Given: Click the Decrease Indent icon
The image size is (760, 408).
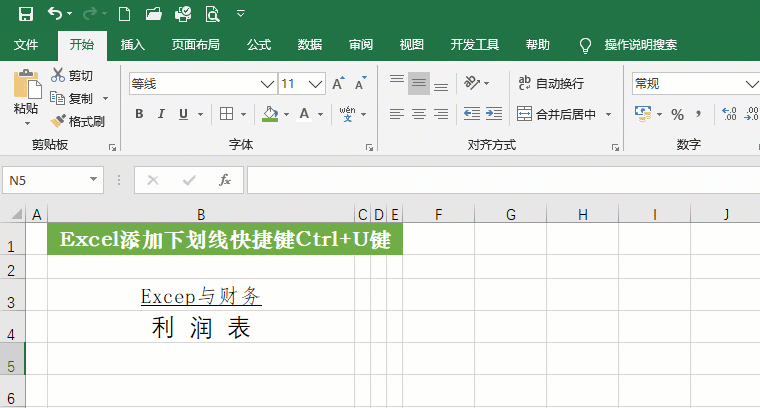Looking at the screenshot, I should (x=472, y=114).
